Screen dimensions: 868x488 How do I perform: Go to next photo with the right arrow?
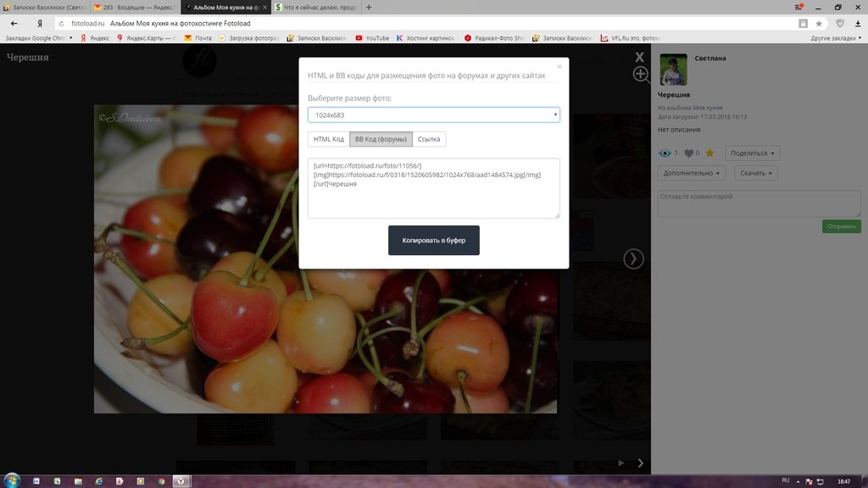point(633,258)
